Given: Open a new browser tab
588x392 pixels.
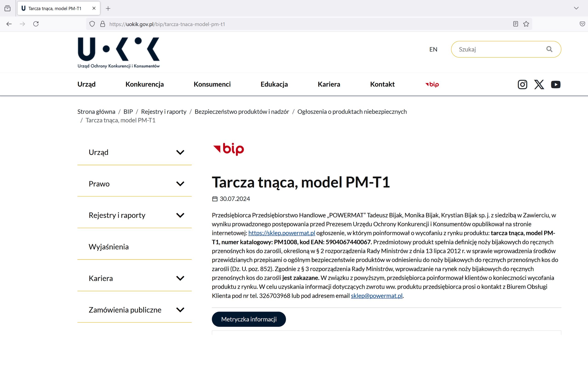Looking at the screenshot, I should tap(108, 8).
